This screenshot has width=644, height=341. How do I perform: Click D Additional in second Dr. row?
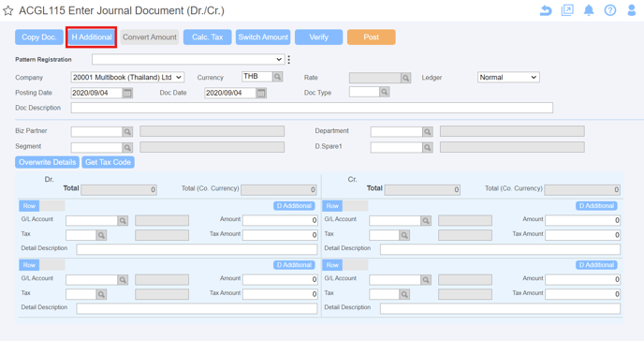[294, 265]
